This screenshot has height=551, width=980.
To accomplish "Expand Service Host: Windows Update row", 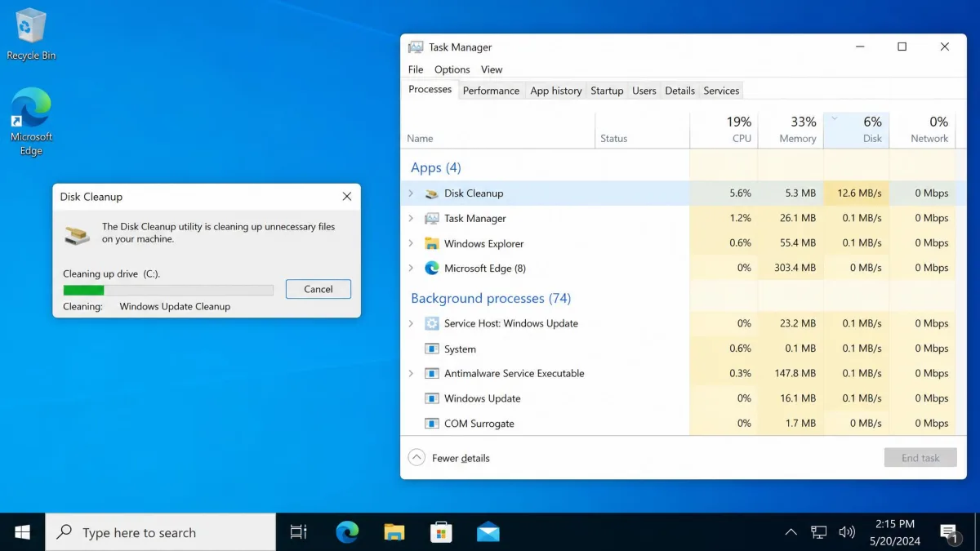I will (411, 323).
